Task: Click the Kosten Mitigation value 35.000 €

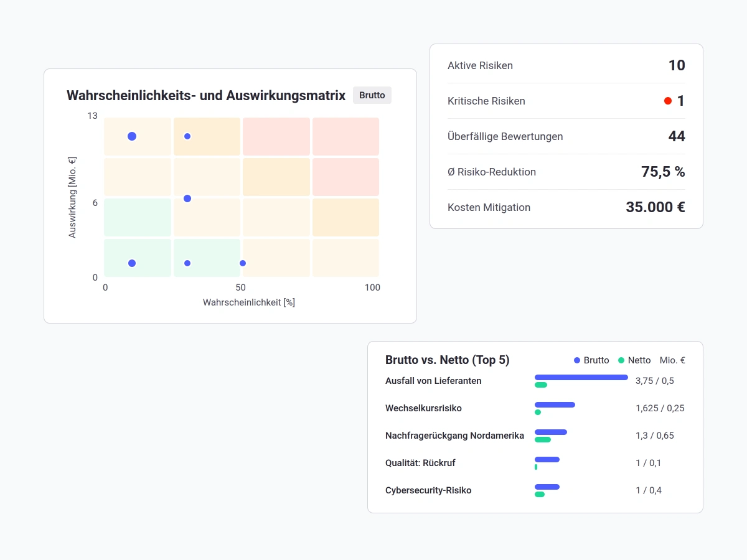Action: [655, 207]
